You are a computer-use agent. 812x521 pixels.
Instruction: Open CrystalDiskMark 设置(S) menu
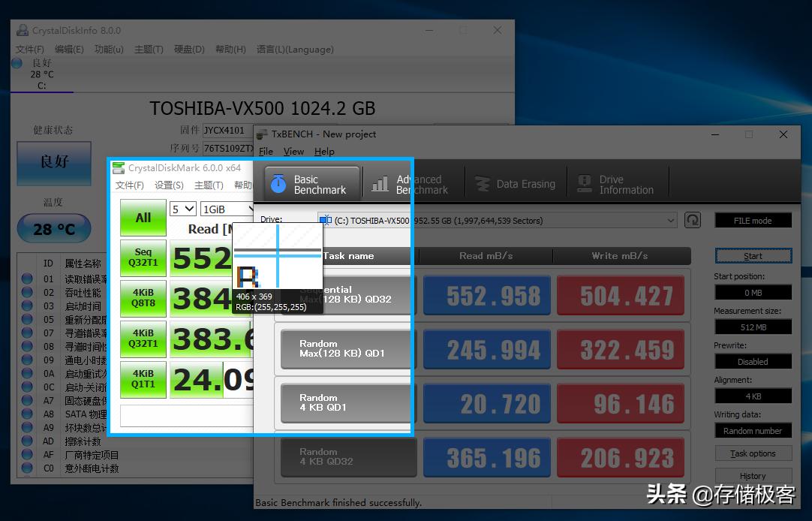point(169,185)
